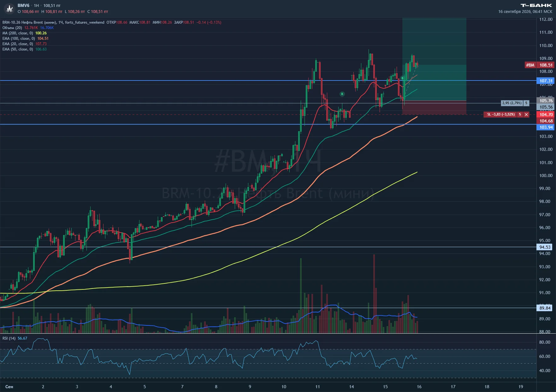Click the #BM current price label
The height and width of the screenshot is (392, 556).
(x=530, y=65)
